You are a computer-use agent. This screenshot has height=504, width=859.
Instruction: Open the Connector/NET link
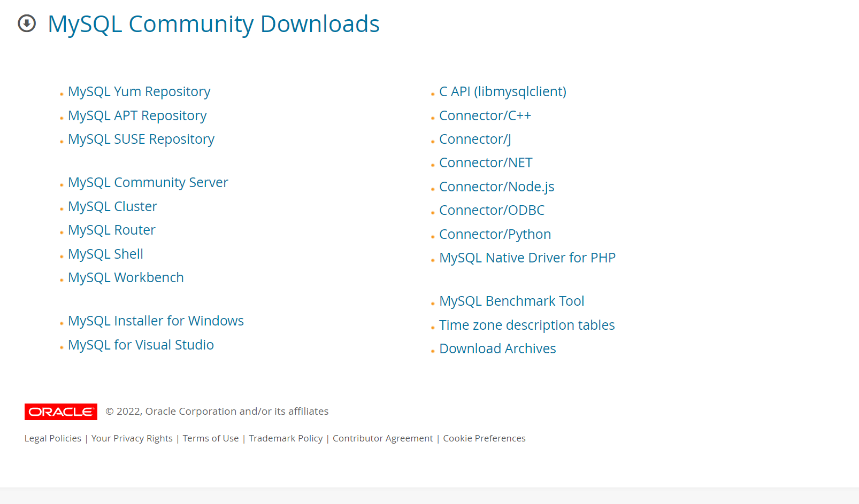[x=486, y=162]
